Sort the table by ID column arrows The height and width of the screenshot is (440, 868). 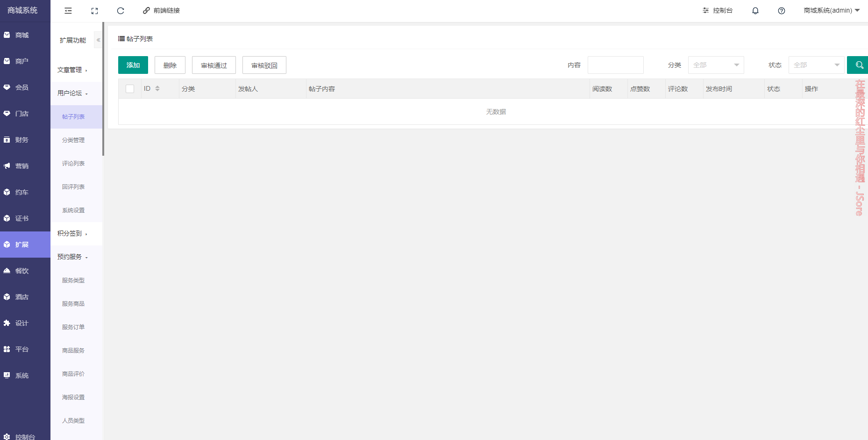pos(157,89)
